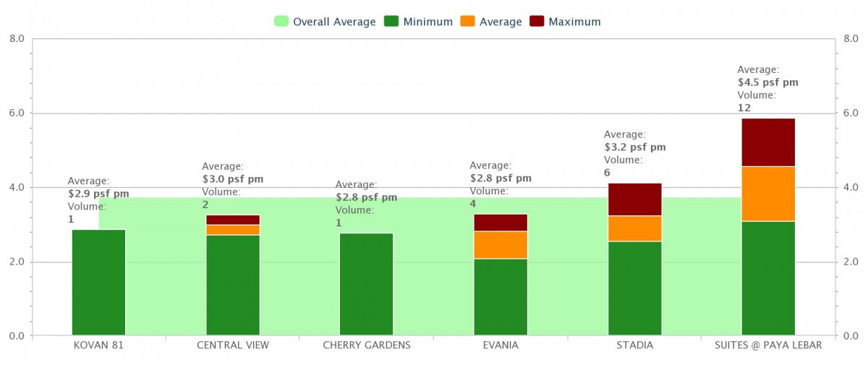Click the KOVAN 81 axis label
The height and width of the screenshot is (365, 868).
[x=98, y=345]
